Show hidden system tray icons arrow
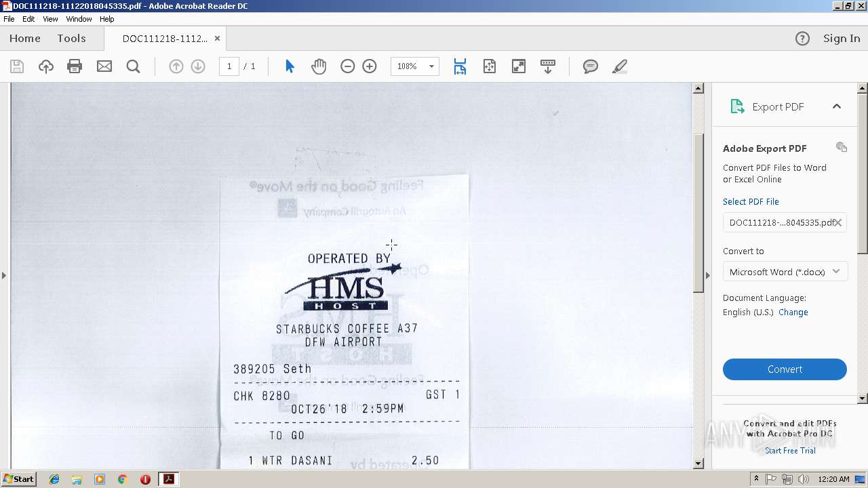 click(756, 479)
